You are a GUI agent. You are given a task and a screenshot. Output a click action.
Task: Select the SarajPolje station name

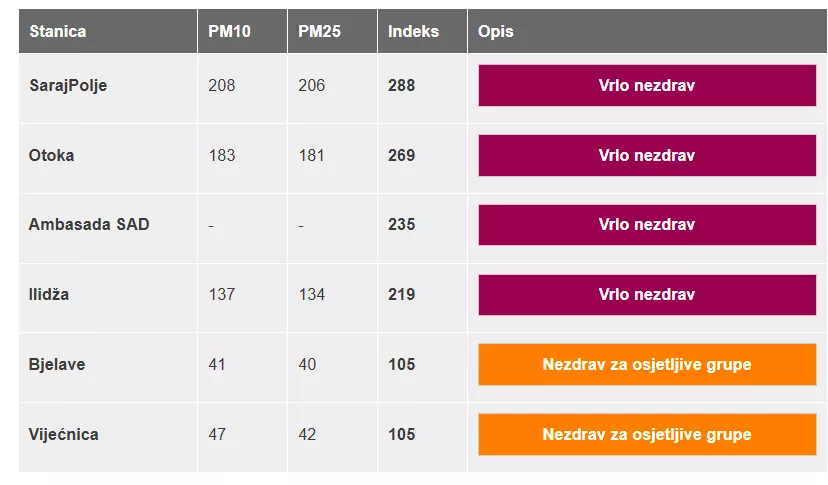68,86
